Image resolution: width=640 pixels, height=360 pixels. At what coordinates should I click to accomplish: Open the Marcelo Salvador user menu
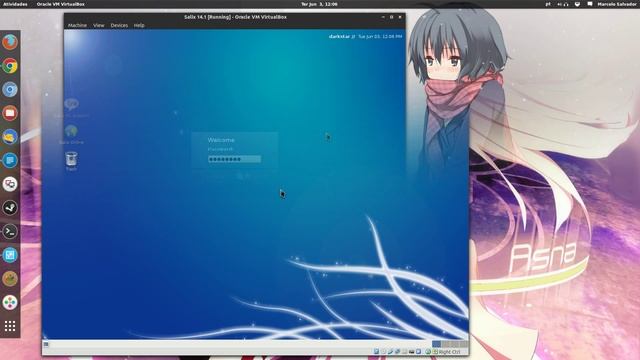pos(617,4)
